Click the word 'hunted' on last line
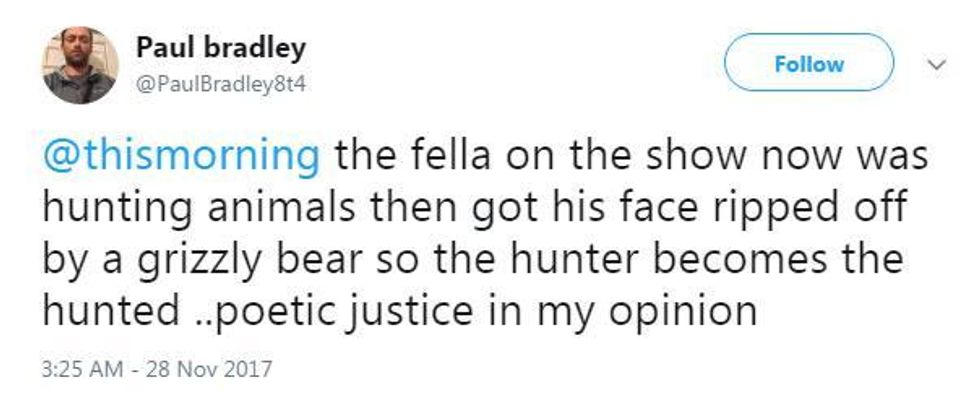Image resolution: width=980 pixels, height=399 pixels. 111,308
